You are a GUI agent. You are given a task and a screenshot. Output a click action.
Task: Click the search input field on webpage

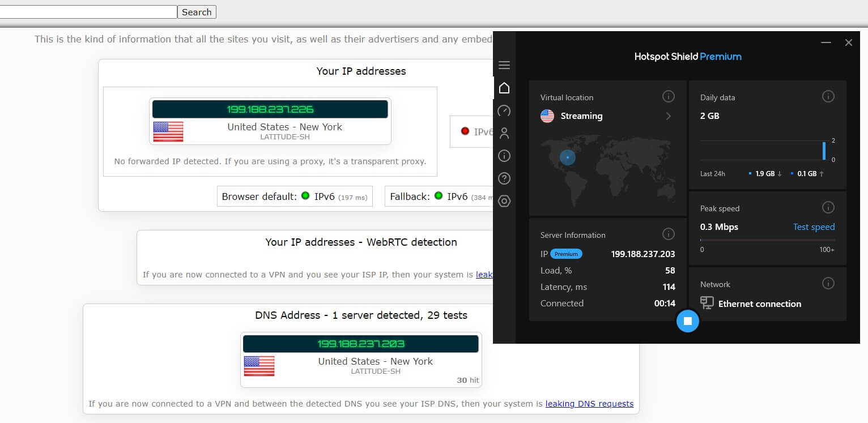click(88, 12)
